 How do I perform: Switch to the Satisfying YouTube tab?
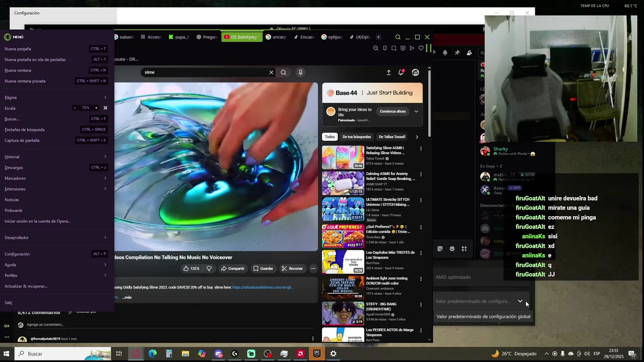242,37
